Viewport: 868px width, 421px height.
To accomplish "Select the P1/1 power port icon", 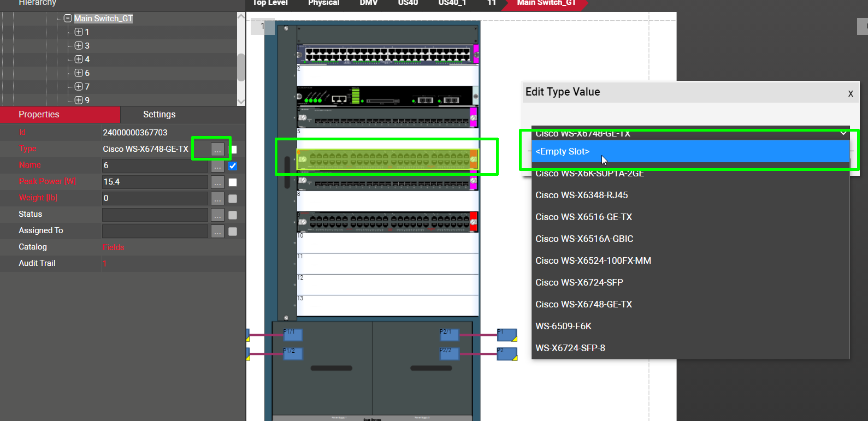I will (292, 334).
